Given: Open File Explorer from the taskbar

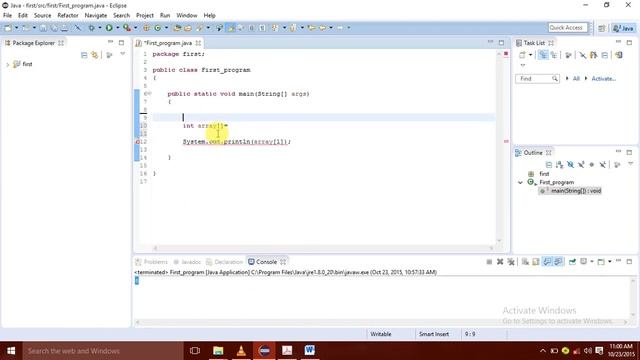Looking at the screenshot, I should [x=218, y=351].
